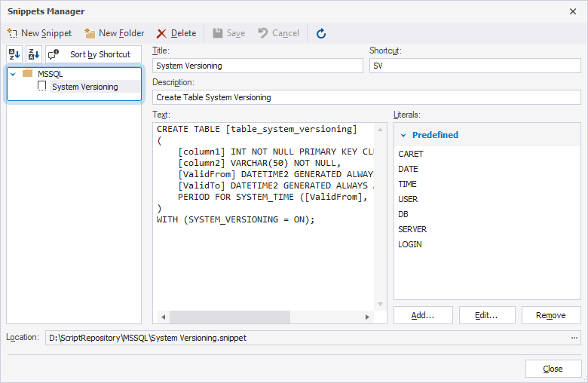The image size is (588, 383).
Task: Click the Save toolbar button
Action: click(228, 33)
